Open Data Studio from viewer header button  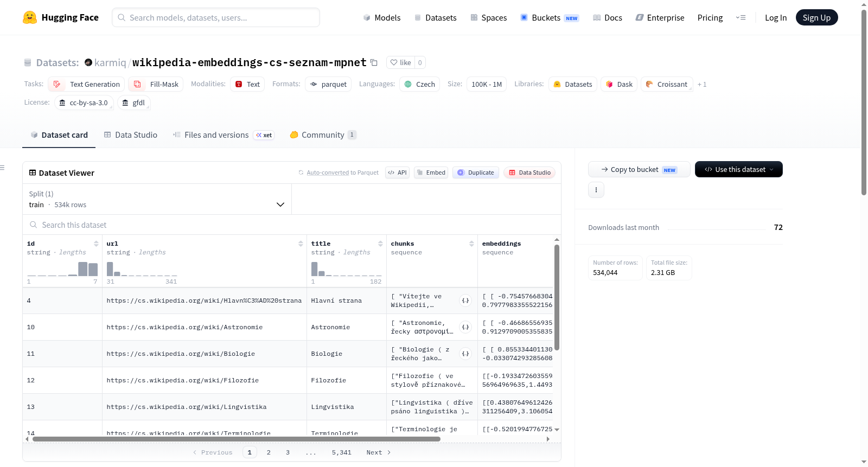click(529, 172)
